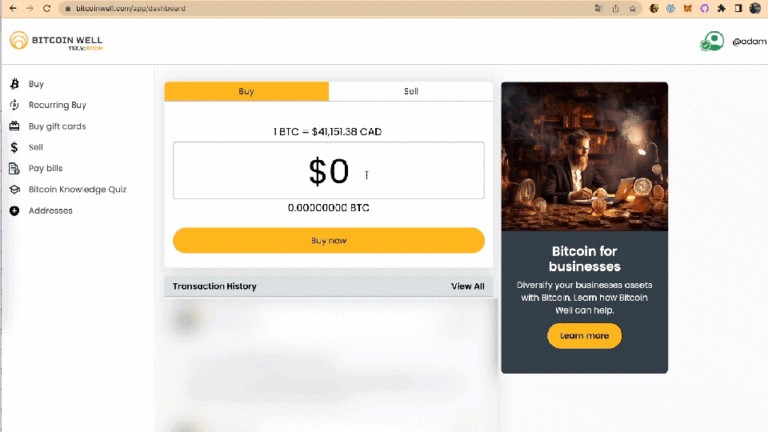
Task: Click the browser address bar URL
Action: (x=131, y=8)
